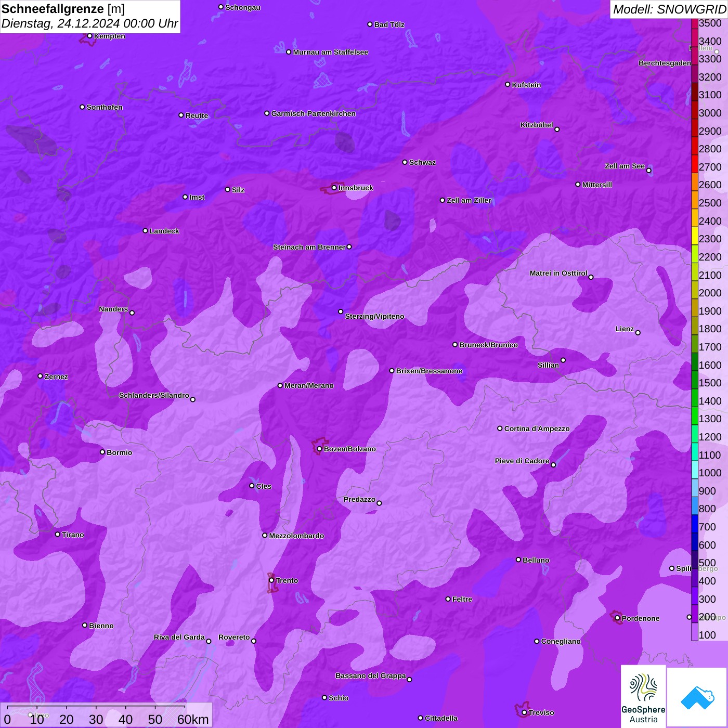Click the Zernez city marker dot
Viewport: 728px width, 728px height.
tap(41, 376)
